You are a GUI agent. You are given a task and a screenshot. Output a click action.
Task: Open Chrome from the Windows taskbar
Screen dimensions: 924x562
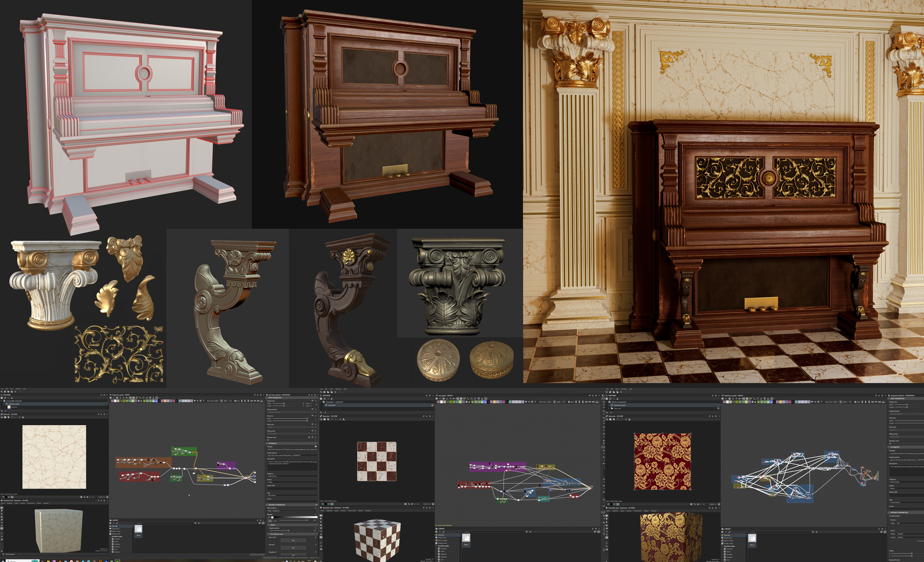click(77, 561)
